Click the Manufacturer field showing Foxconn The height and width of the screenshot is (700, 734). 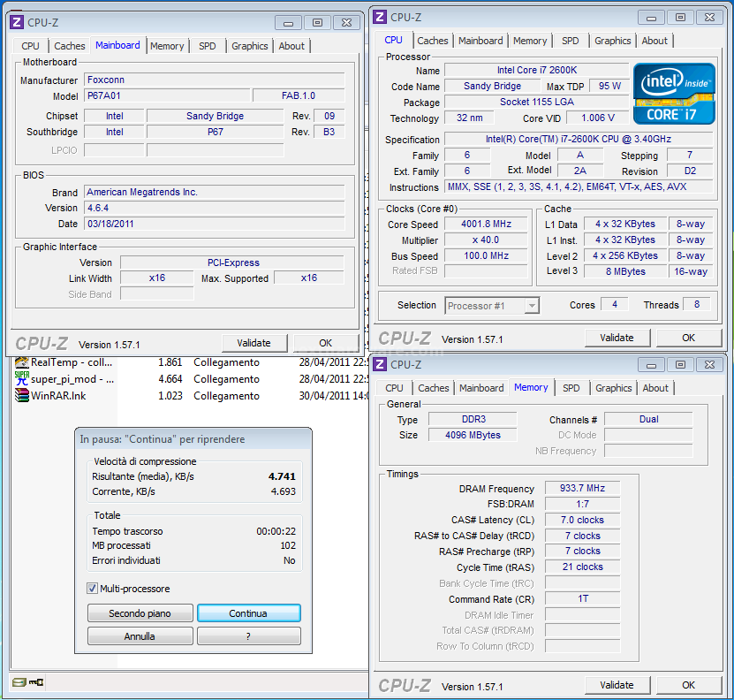tap(215, 80)
